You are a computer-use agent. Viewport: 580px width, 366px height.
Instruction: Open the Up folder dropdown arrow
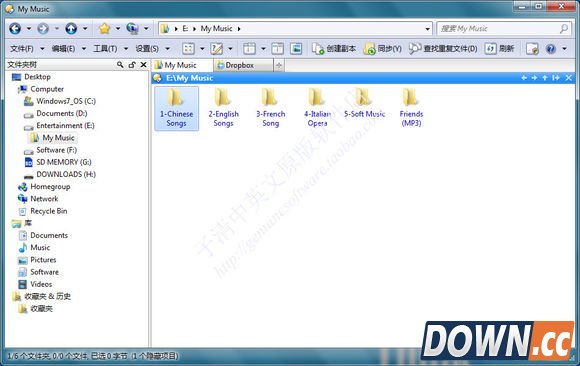(x=85, y=28)
